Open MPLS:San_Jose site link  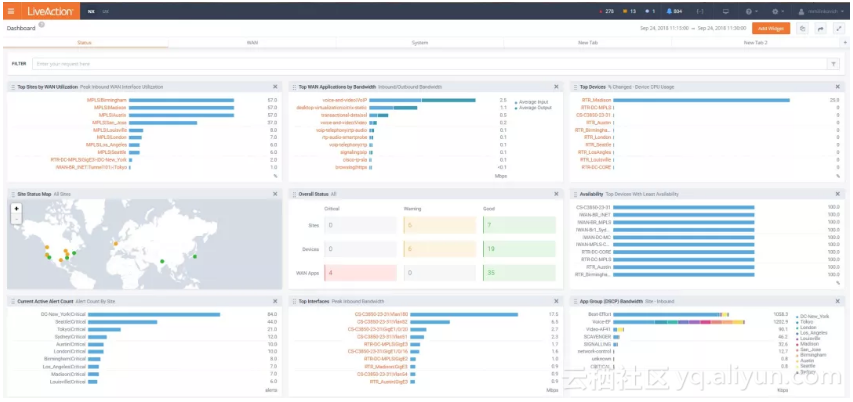pyautogui.click(x=109, y=123)
